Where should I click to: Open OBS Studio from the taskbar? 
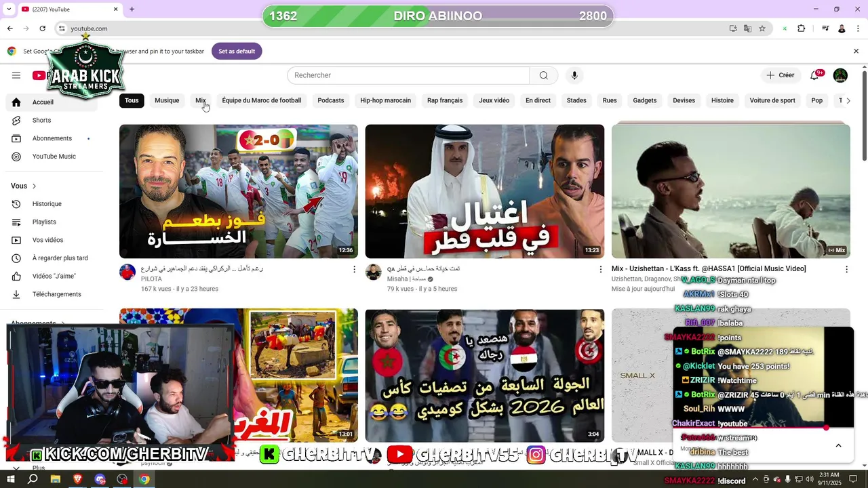(x=122, y=479)
